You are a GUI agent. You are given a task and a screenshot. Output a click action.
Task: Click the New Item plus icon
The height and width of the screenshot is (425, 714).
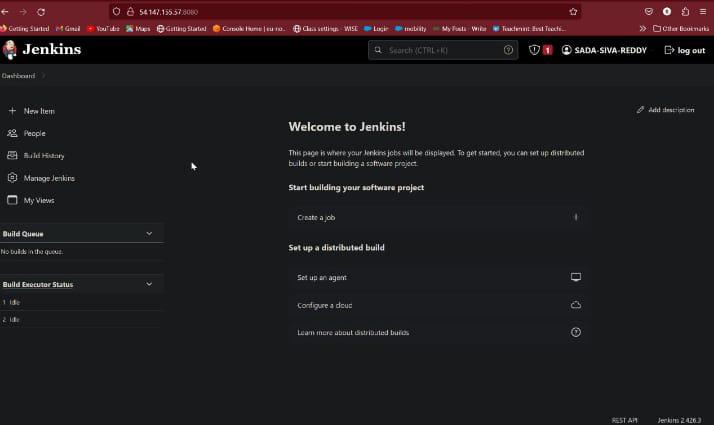pos(12,111)
